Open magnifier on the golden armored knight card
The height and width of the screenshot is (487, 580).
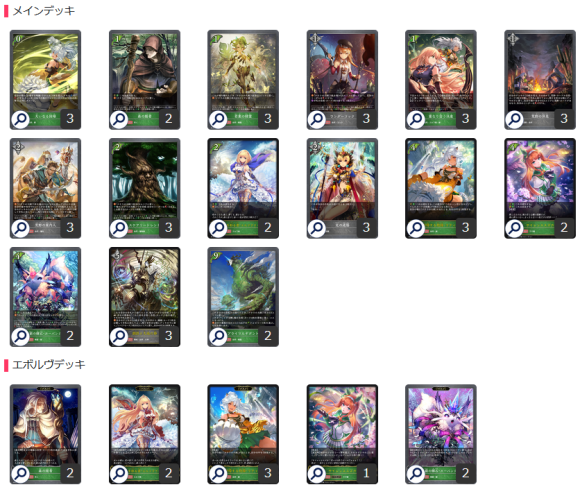[119, 336]
